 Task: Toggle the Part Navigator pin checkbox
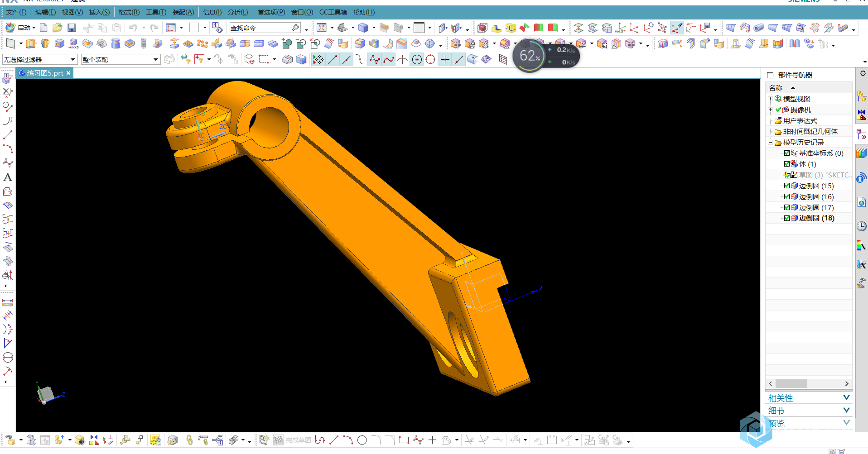pyautogui.click(x=770, y=75)
